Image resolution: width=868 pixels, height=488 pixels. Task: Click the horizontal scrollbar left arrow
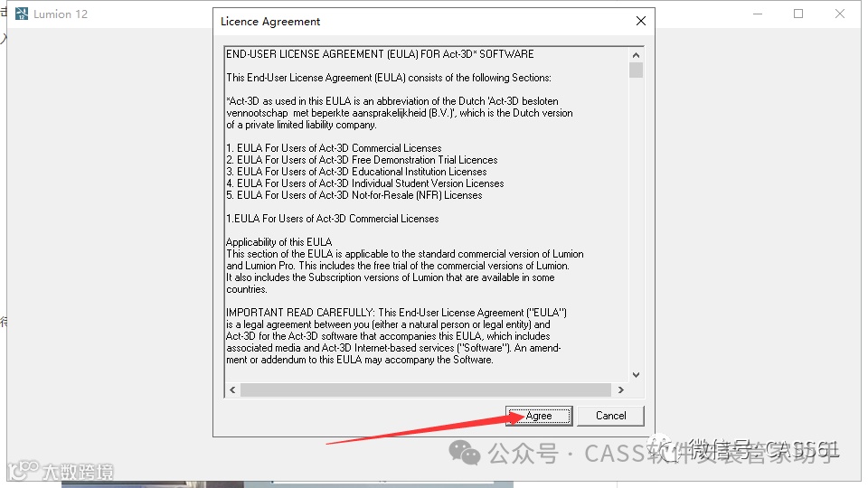(x=232, y=390)
